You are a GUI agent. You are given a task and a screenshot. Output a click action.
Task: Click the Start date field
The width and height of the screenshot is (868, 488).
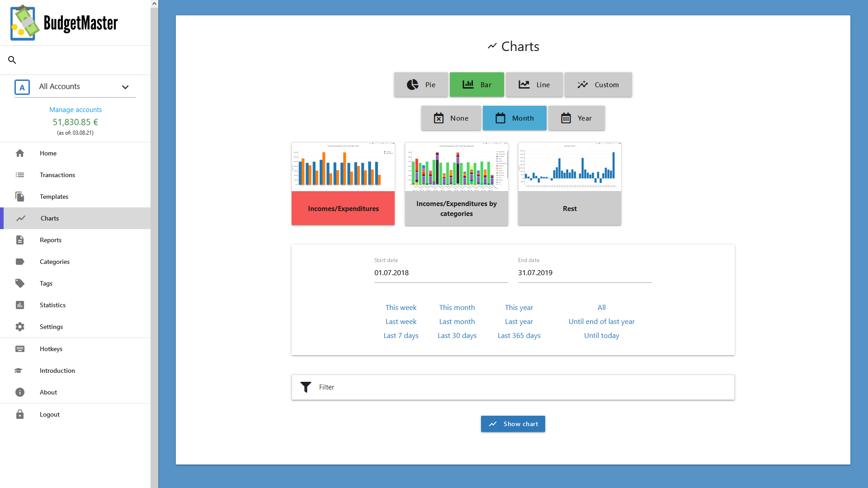click(441, 273)
